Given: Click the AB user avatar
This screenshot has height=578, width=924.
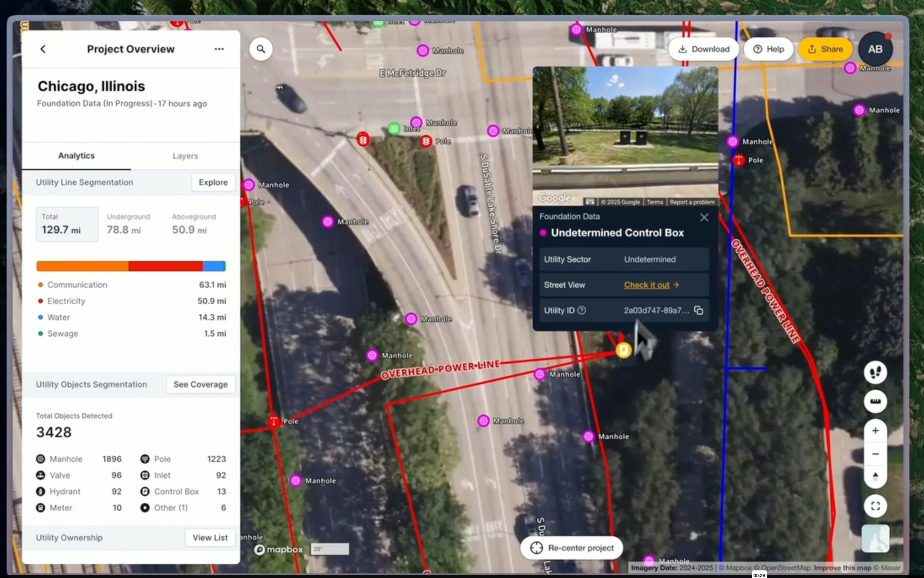Looking at the screenshot, I should (x=875, y=49).
